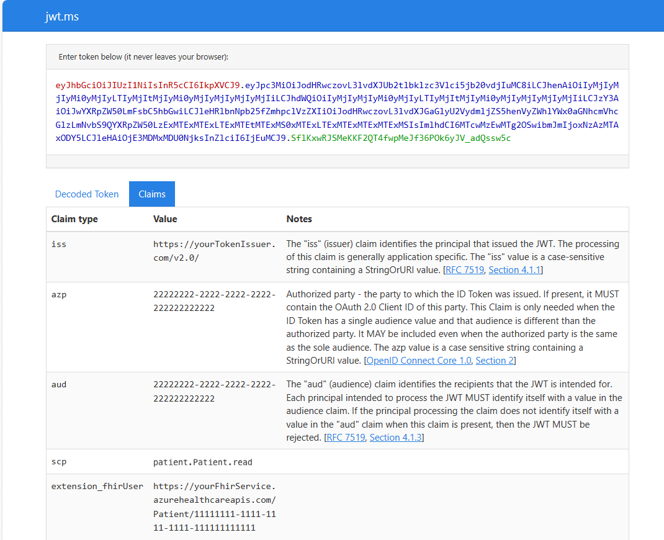Image resolution: width=664 pixels, height=540 pixels.
Task: Click the yourFhirService Patient URL value
Action: [215, 507]
